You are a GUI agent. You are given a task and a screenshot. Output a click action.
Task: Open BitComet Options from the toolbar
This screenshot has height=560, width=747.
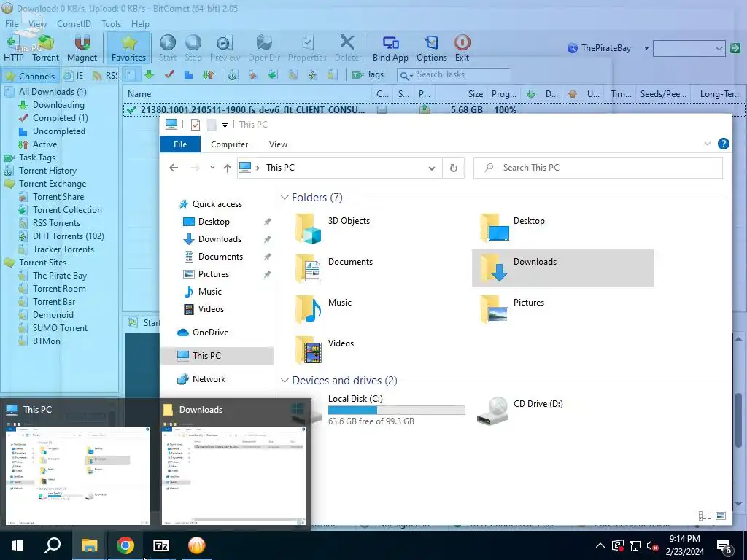[432, 48]
